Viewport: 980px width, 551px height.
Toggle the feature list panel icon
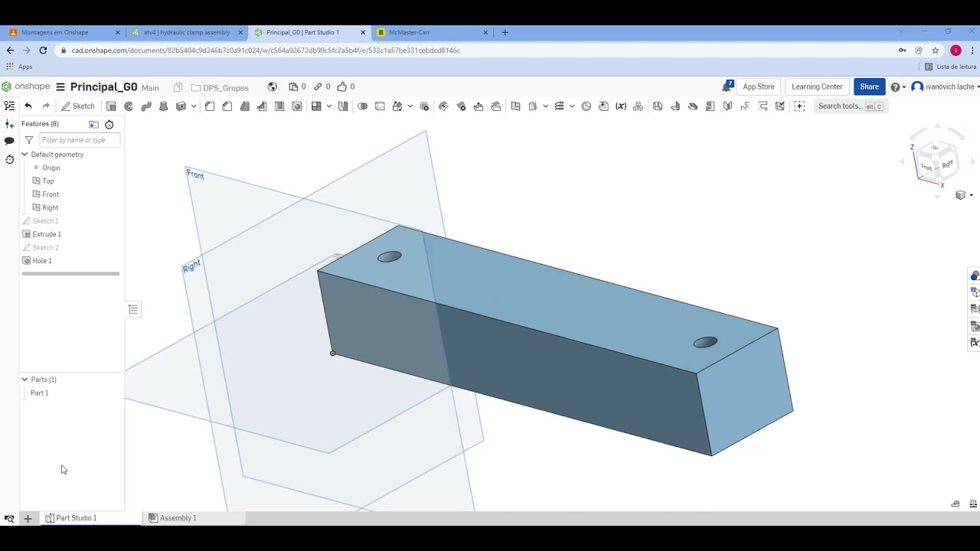click(x=9, y=106)
